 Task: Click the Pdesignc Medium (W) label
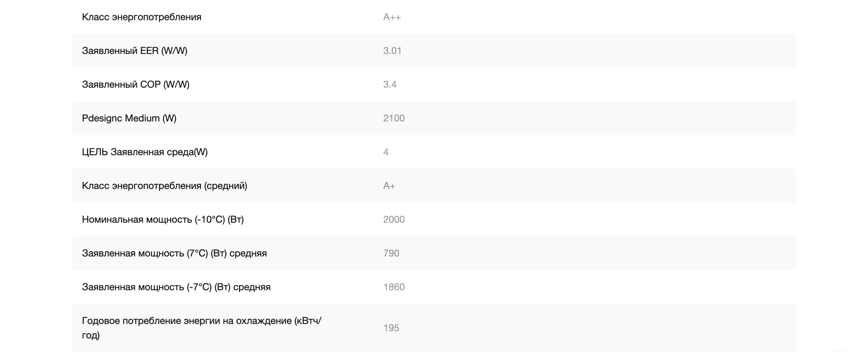129,118
